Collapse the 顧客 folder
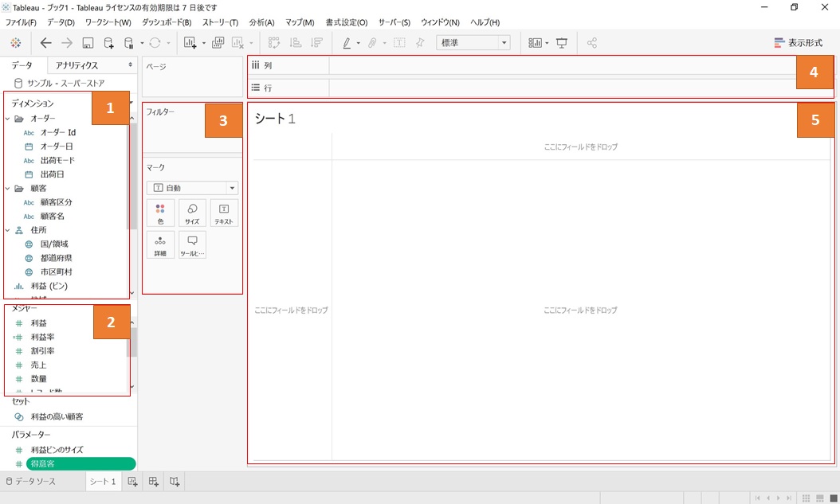Viewport: 840px width, 504px height. (x=7, y=189)
